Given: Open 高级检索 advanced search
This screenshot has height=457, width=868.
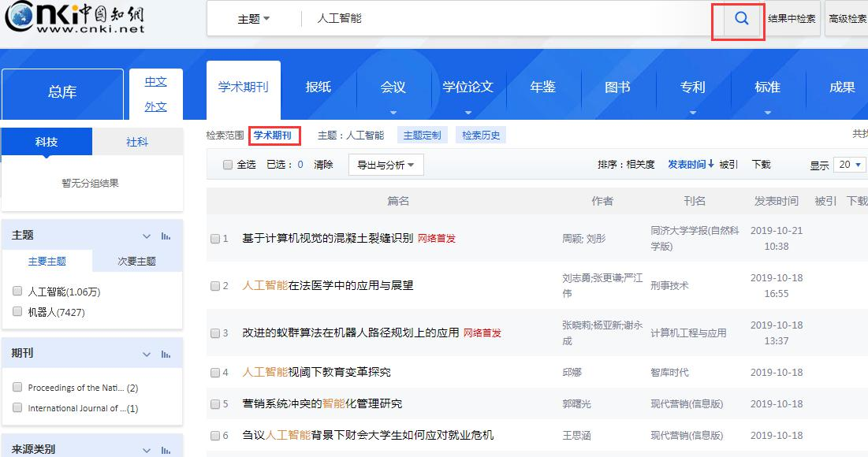Looking at the screenshot, I should (848, 17).
